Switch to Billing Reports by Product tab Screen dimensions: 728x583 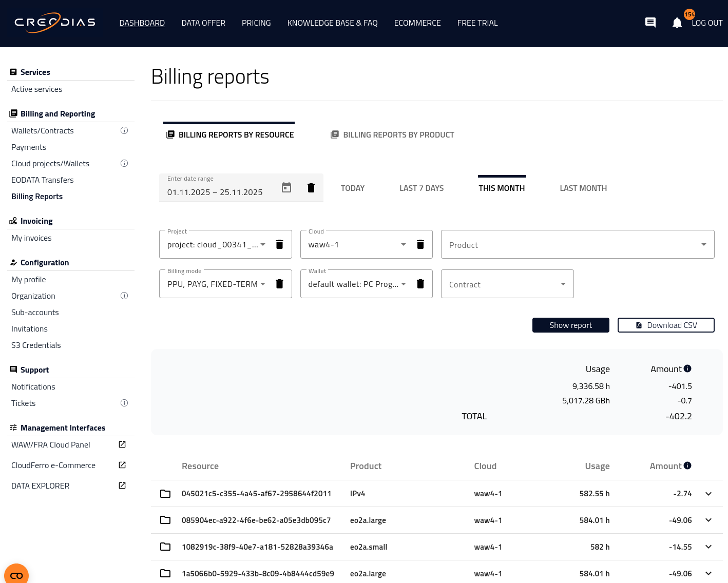(x=393, y=135)
